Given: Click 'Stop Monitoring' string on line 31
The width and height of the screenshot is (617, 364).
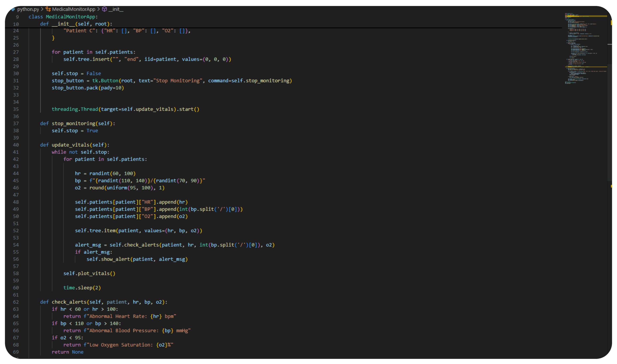Looking at the screenshot, I should [179, 81].
